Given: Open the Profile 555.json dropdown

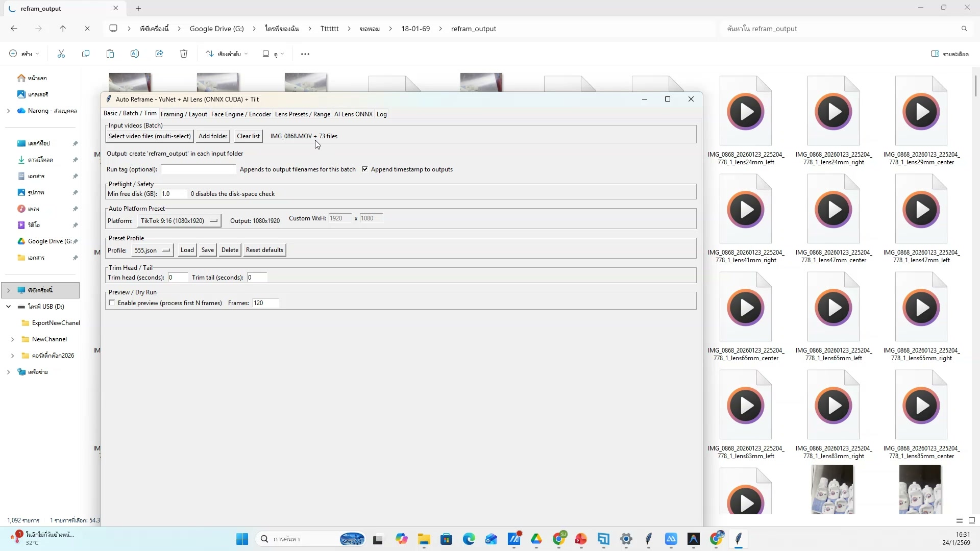Looking at the screenshot, I should (x=152, y=251).
